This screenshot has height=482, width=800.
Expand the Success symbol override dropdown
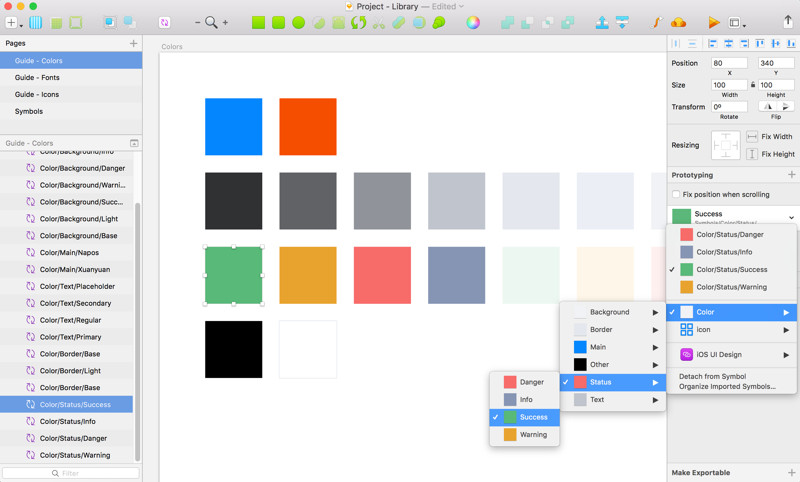point(791,217)
